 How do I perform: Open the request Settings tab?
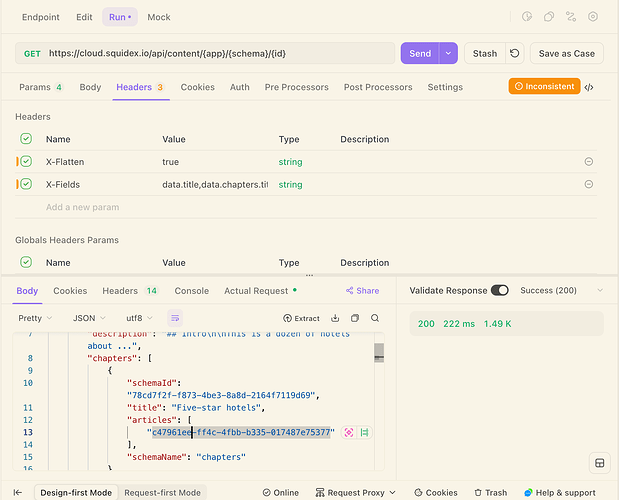pos(445,87)
